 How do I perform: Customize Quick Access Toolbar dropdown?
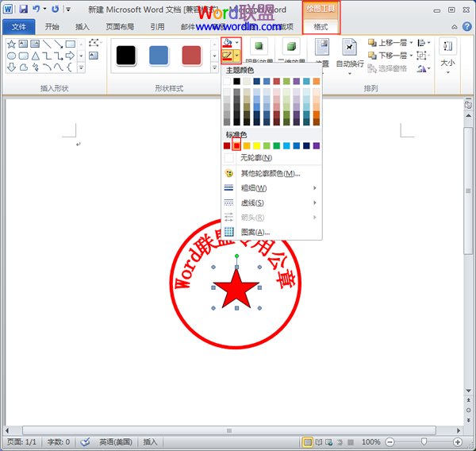(x=68, y=10)
